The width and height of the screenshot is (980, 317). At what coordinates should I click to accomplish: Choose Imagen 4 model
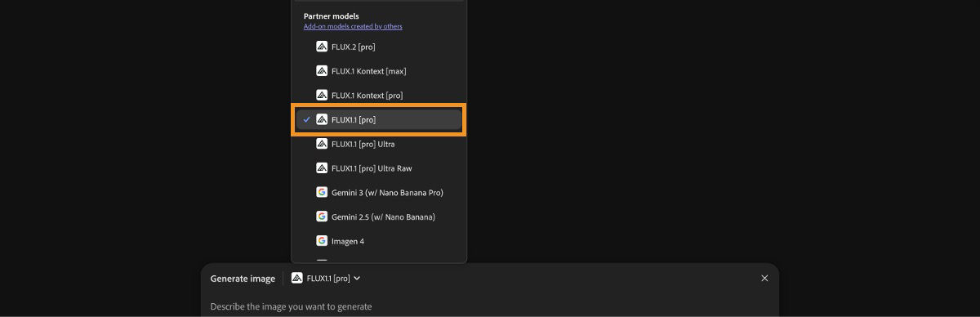379,241
